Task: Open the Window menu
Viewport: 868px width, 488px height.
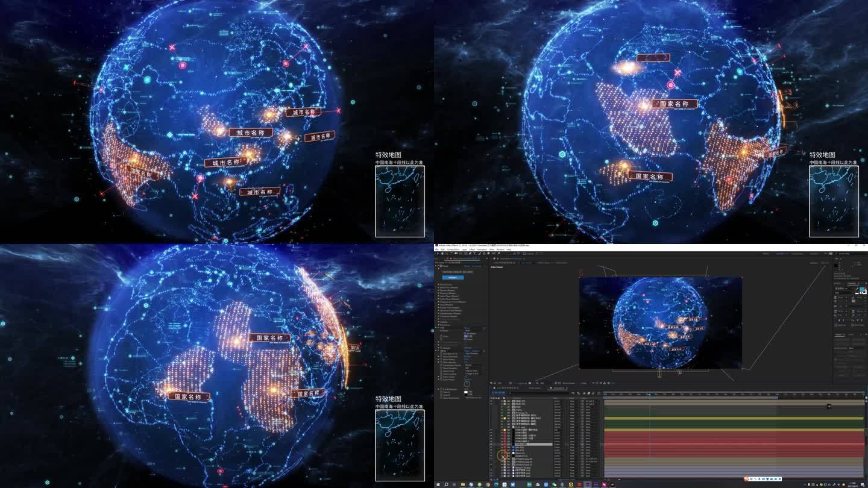Action: (500, 249)
